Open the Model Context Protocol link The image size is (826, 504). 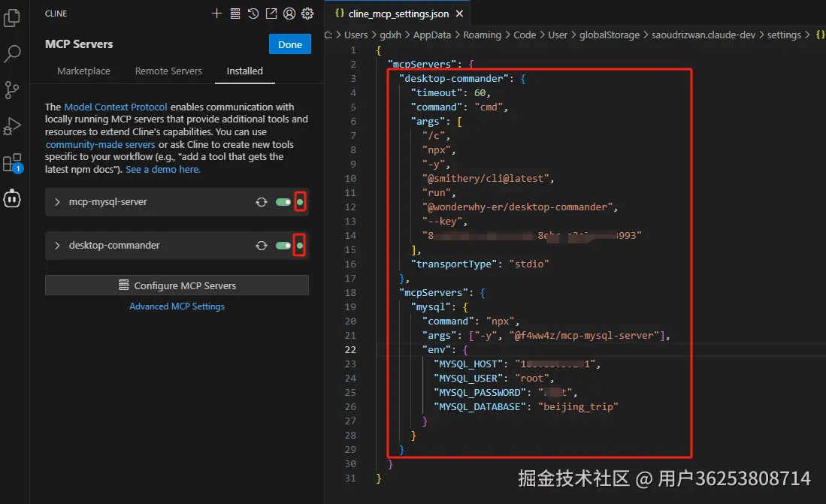[x=115, y=107]
